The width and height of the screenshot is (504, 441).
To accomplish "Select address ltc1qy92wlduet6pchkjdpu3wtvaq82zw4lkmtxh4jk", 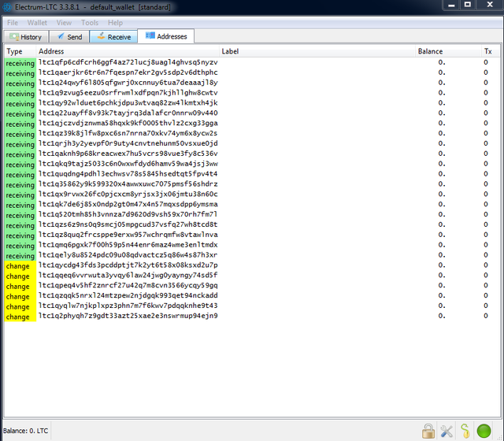I will point(128,103).
